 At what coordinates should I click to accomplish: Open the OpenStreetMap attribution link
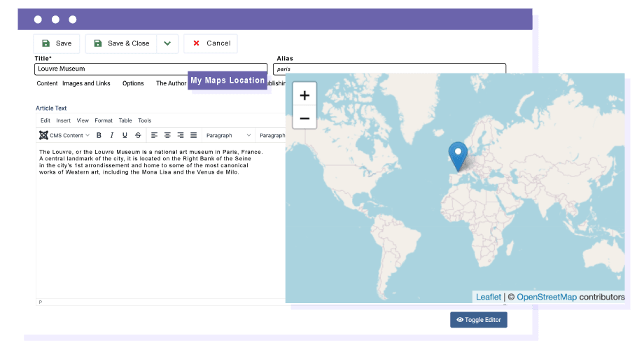pos(547,297)
